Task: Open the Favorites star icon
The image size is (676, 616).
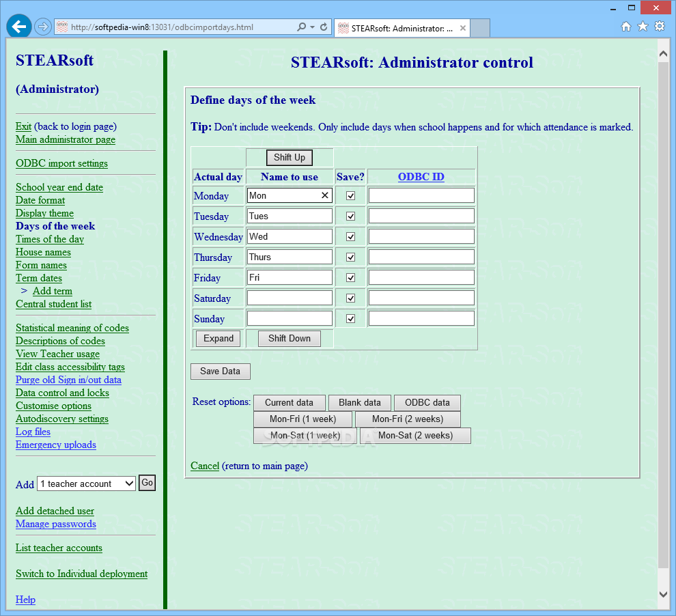Action: [643, 27]
